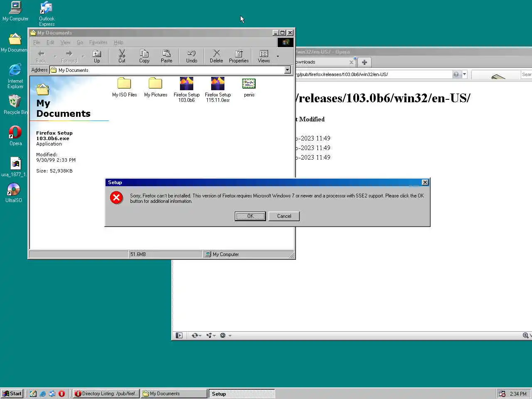The width and height of the screenshot is (532, 399).
Task: Click Cancel in the Setup dialog
Action: (x=284, y=216)
